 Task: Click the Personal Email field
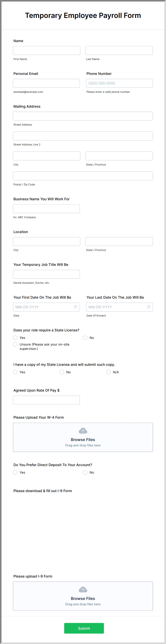point(46,83)
